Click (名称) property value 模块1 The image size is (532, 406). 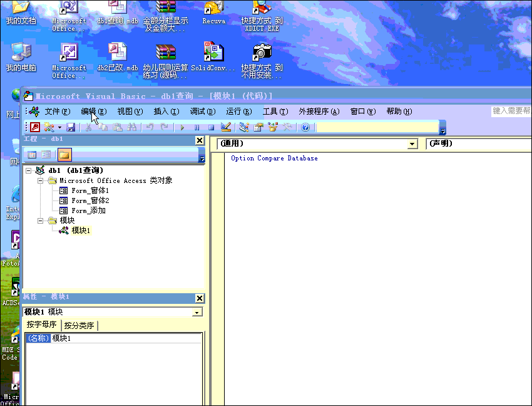point(126,338)
